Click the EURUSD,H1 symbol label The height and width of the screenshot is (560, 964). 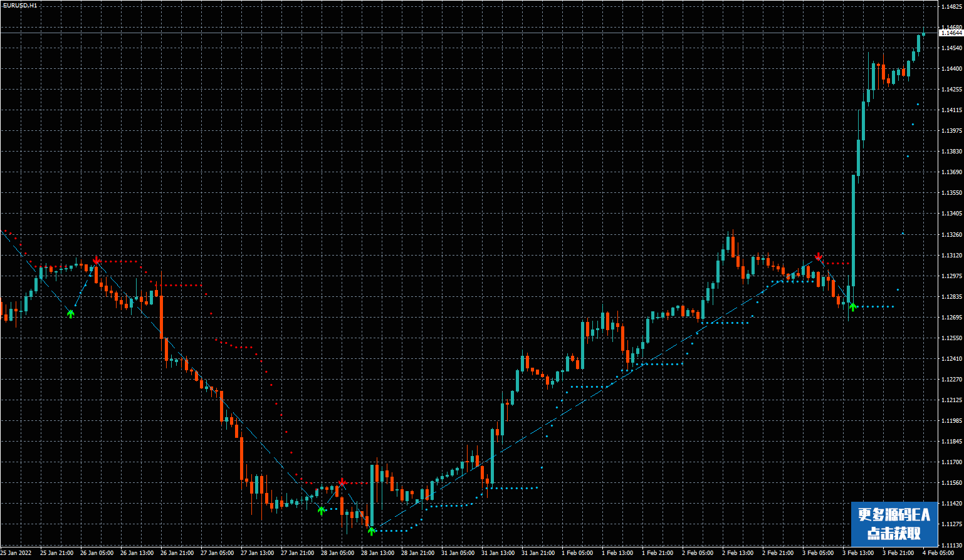pyautogui.click(x=20, y=6)
